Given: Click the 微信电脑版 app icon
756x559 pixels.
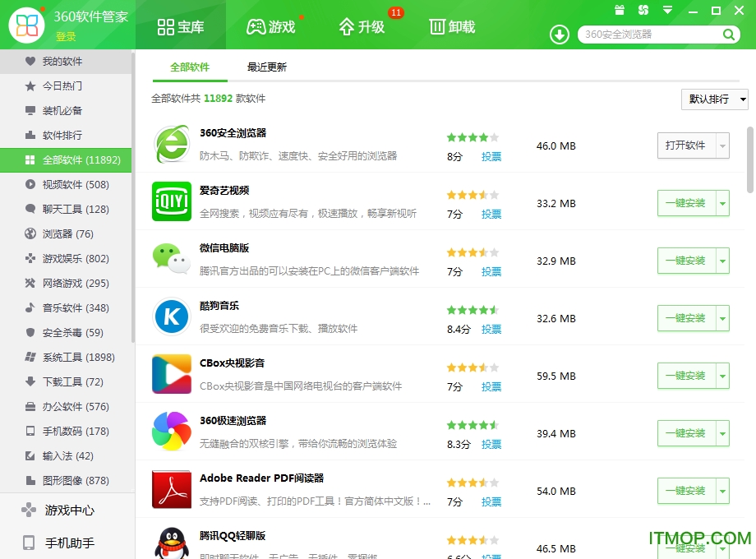Looking at the screenshot, I should (x=172, y=258).
